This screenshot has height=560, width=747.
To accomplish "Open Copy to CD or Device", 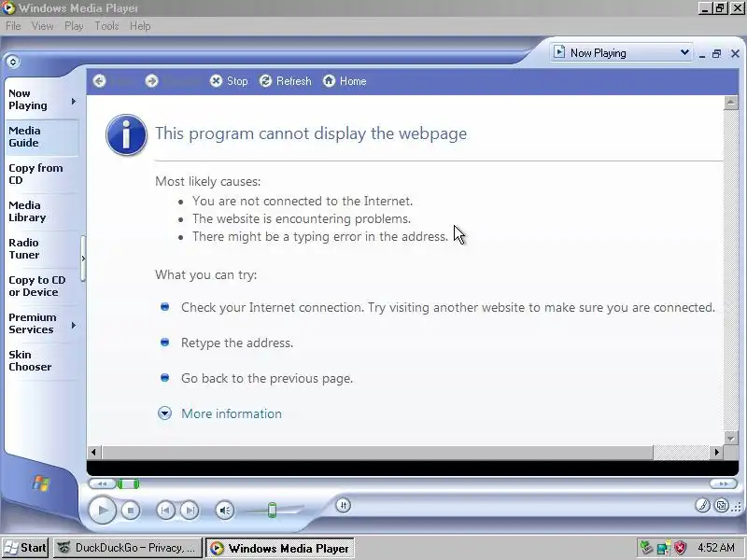I will [36, 287].
